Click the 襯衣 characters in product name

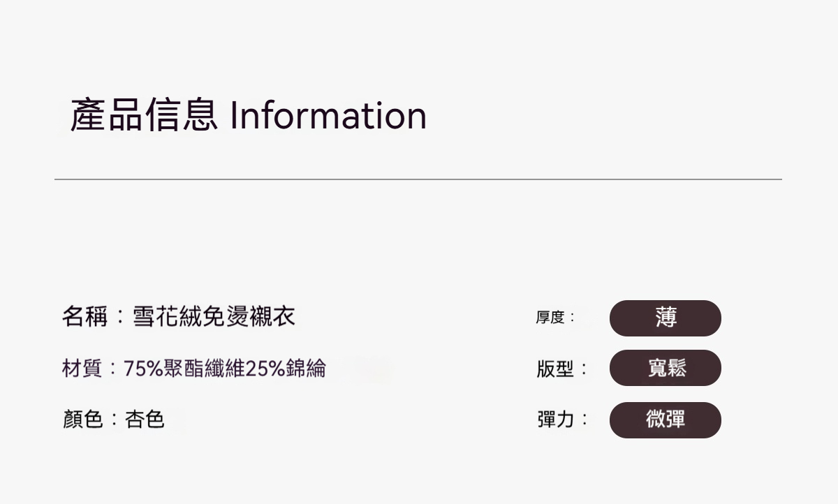272,316
